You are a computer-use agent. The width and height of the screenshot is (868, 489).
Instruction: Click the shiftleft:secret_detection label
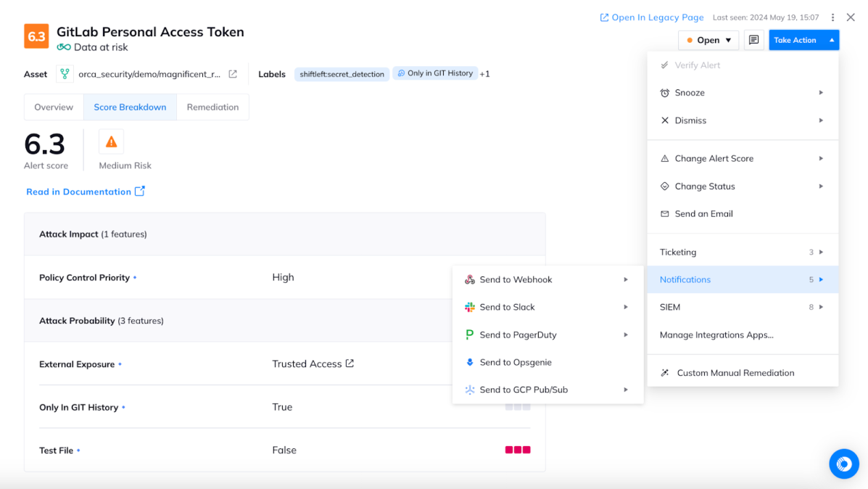(342, 74)
